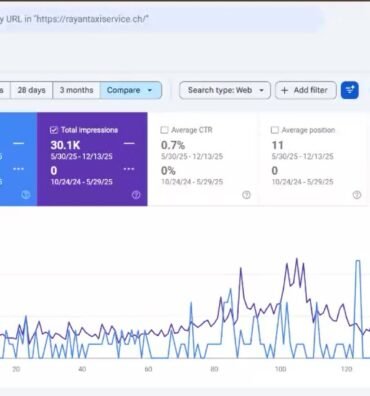The width and height of the screenshot is (370, 396).
Task: Toggle the Total impressions checkbox
Action: tap(54, 130)
